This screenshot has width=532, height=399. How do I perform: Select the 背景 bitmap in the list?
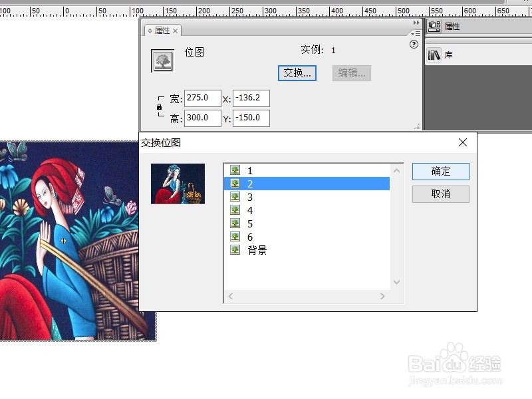pos(307,250)
